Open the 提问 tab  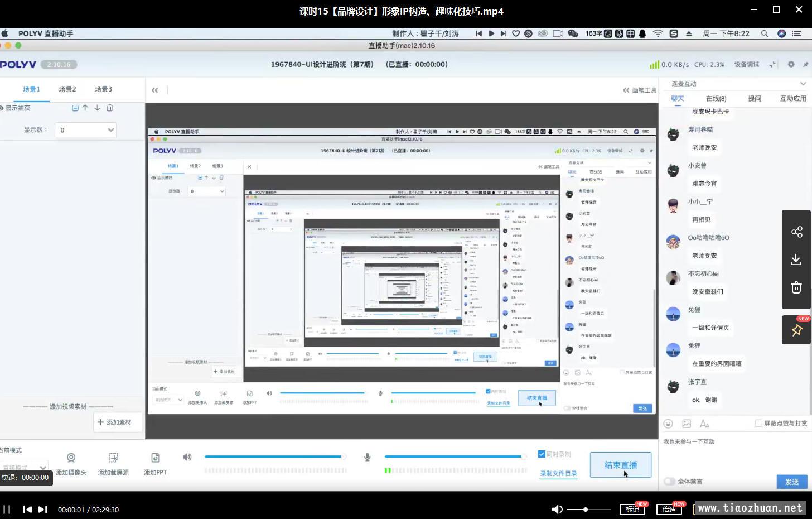(755, 99)
